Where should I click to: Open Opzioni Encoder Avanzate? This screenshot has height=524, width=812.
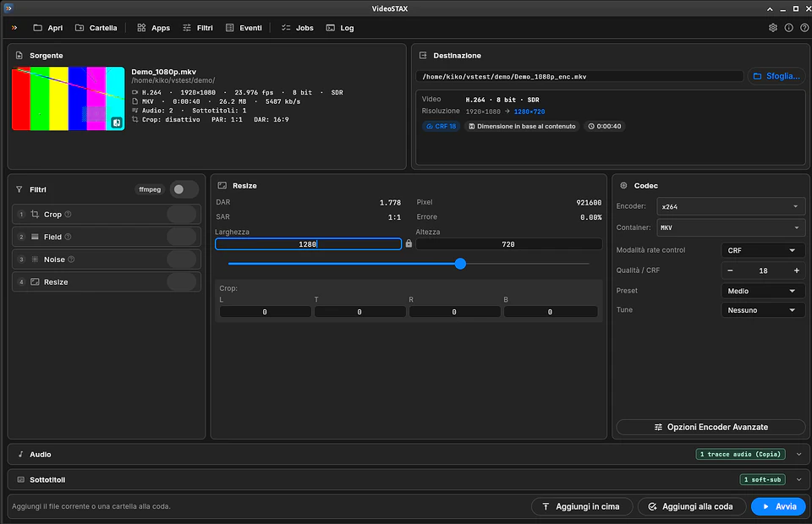coord(711,428)
